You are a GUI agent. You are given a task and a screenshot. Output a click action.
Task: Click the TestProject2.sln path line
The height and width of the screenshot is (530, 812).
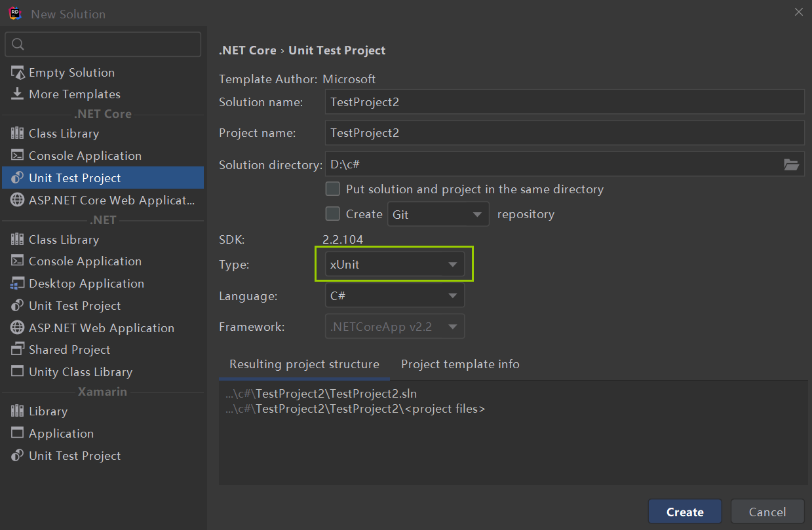tap(321, 394)
